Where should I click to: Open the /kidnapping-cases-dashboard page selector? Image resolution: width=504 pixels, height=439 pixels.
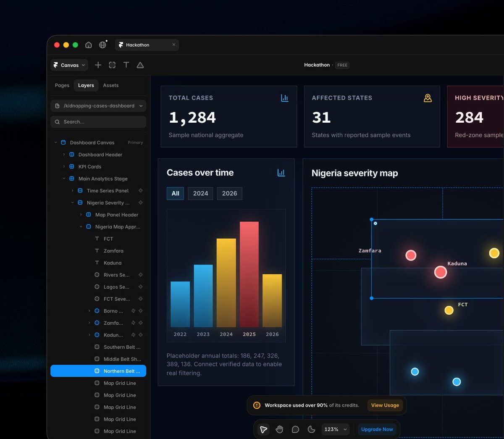[98, 106]
